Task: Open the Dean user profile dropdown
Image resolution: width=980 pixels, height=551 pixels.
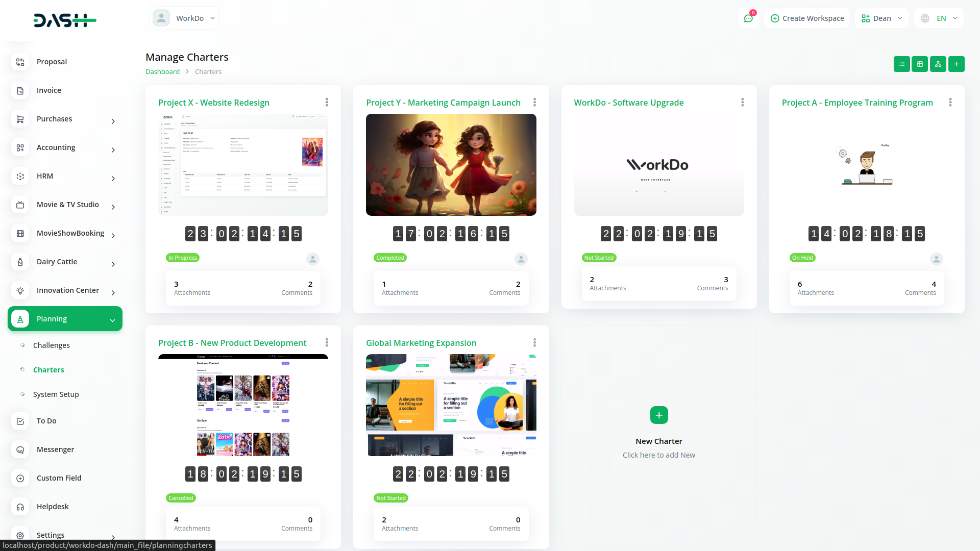Action: pos(882,18)
